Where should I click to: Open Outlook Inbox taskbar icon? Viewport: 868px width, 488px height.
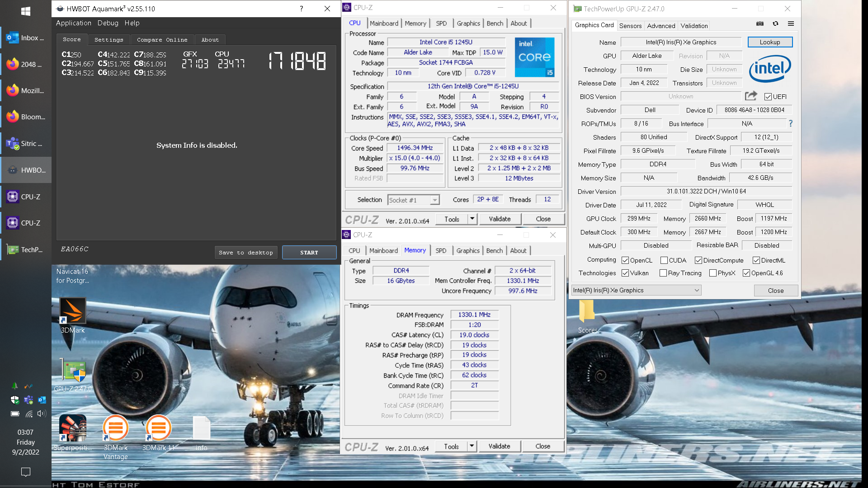(26, 38)
